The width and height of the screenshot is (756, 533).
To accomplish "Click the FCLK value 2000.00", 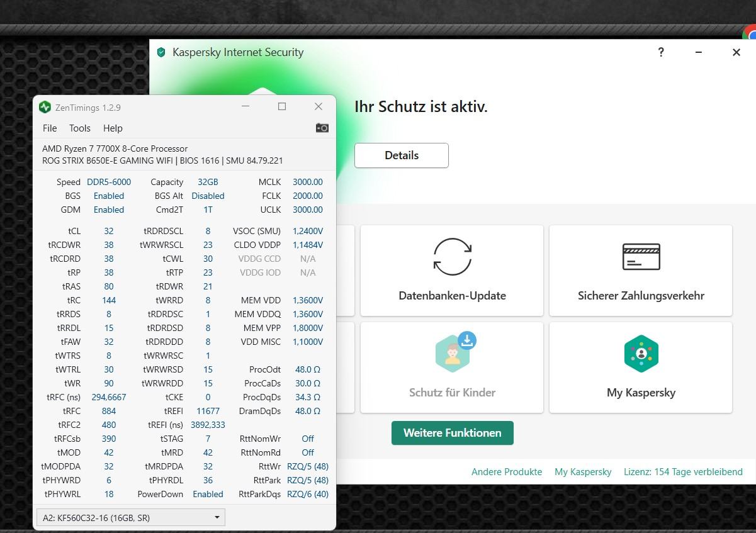I will point(308,196).
